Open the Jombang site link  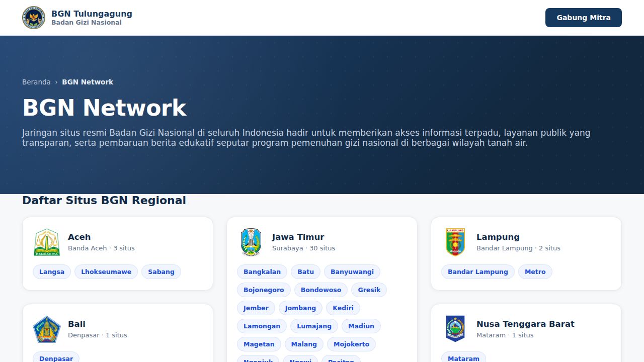(300, 308)
